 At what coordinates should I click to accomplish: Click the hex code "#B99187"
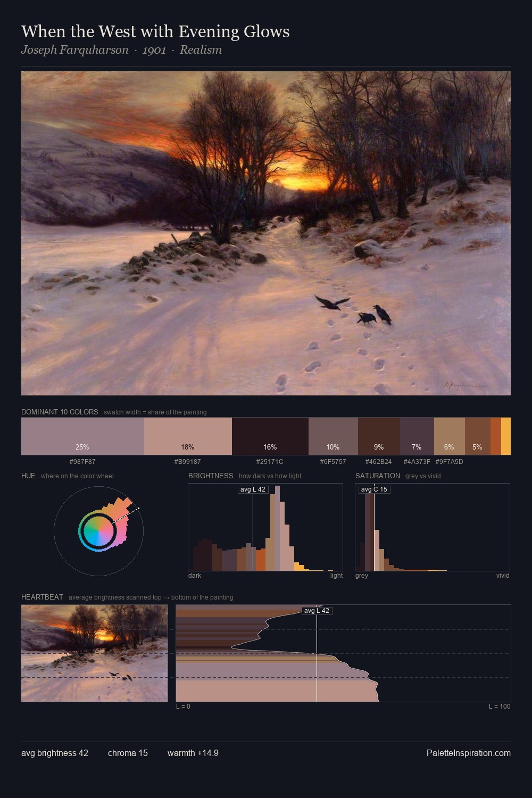click(188, 462)
